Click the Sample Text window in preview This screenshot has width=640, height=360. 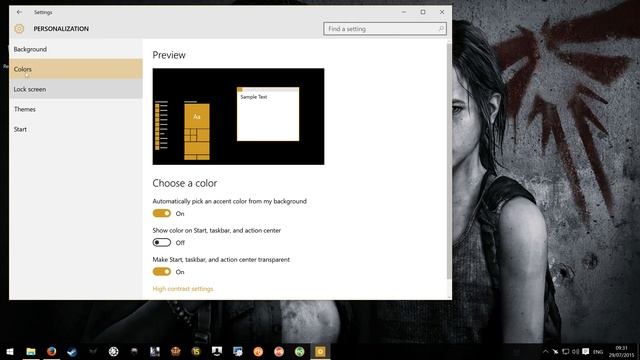pos(268,114)
